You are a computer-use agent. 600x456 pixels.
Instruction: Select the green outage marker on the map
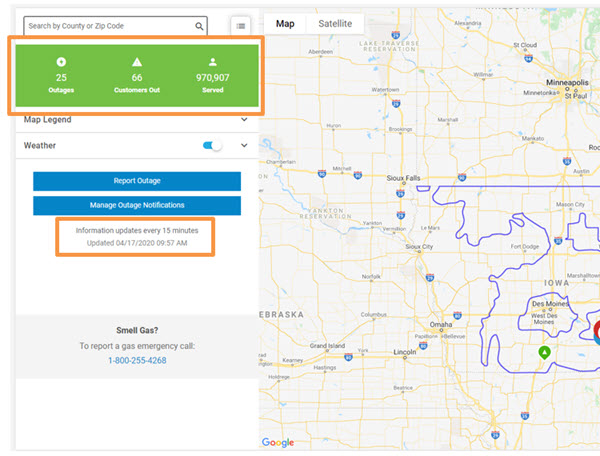(544, 352)
